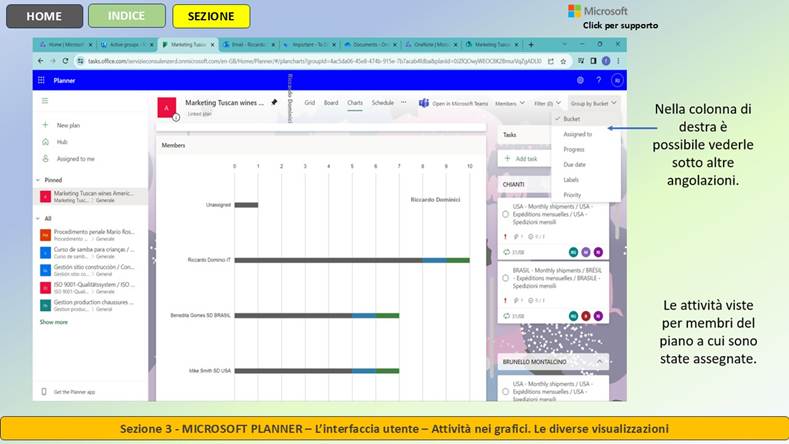
Task: Click the browser address bar URL
Action: click(x=314, y=61)
